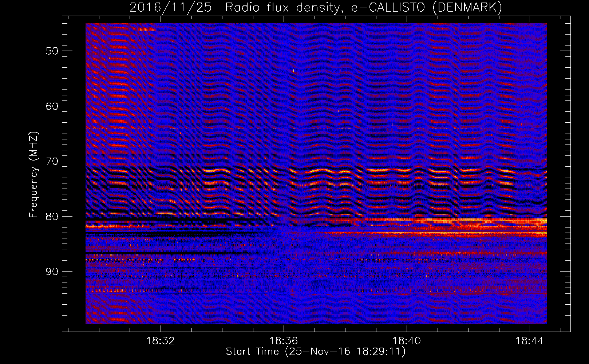This screenshot has width=589, height=364.
Task: Click the 18:44 time tick label
Action: pyautogui.click(x=530, y=341)
